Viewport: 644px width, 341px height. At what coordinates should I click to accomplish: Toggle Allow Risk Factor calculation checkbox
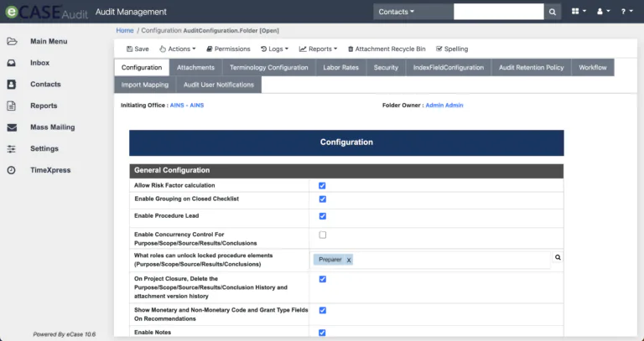(x=322, y=186)
